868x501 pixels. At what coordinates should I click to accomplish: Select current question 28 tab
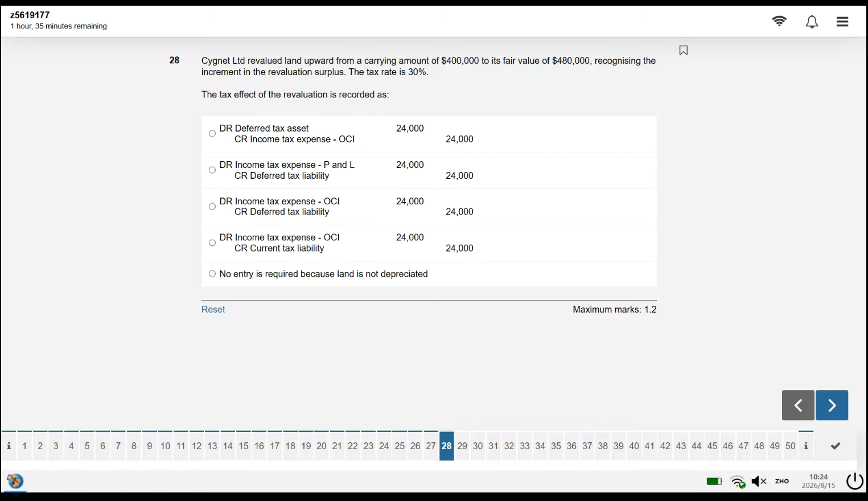[447, 446]
